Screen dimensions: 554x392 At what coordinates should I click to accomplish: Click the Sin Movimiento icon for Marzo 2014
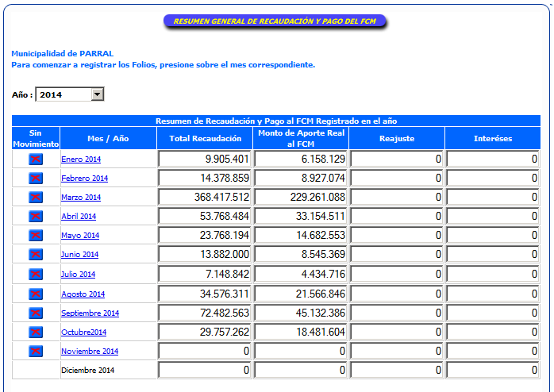click(x=36, y=198)
